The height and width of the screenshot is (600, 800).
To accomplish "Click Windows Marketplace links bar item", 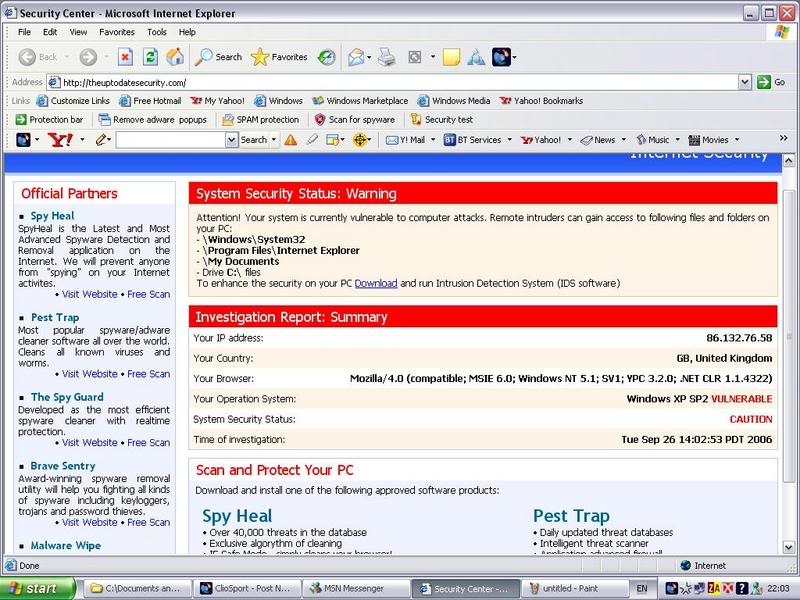I will pos(360,101).
